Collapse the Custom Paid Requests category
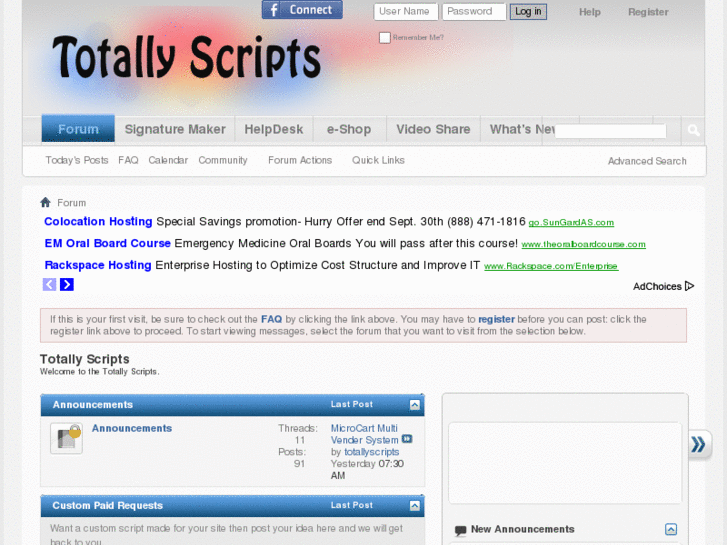The width and height of the screenshot is (727, 545). pos(415,506)
